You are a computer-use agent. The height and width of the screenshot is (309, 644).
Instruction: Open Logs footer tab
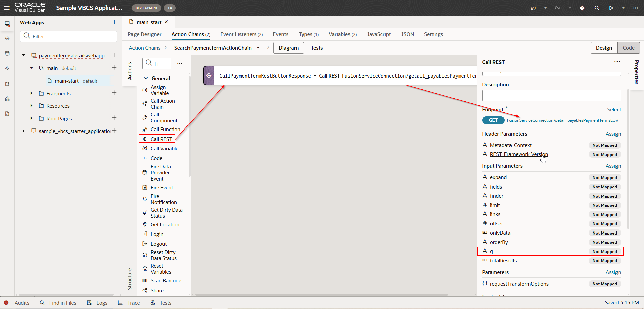pyautogui.click(x=97, y=303)
